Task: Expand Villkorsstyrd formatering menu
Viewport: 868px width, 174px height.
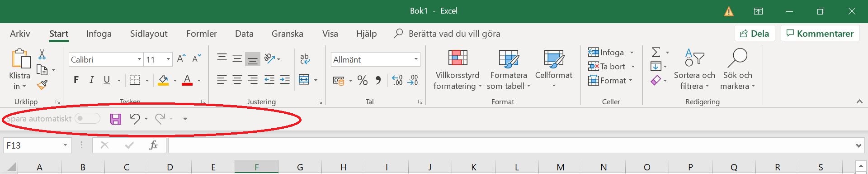Action: [458, 69]
